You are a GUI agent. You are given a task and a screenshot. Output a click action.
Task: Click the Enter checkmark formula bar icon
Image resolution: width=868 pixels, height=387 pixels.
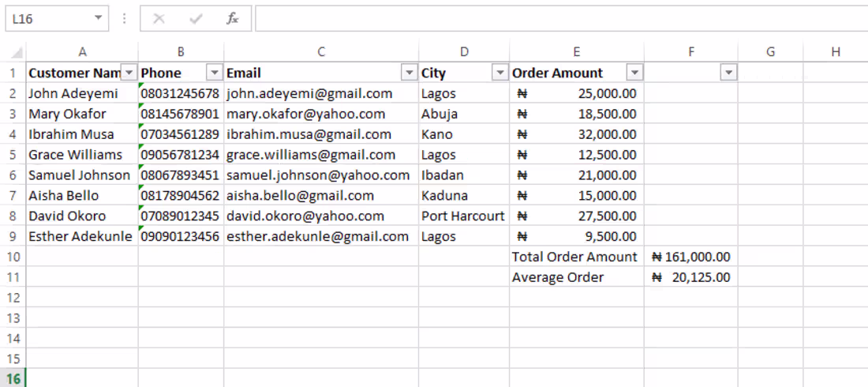(x=196, y=19)
